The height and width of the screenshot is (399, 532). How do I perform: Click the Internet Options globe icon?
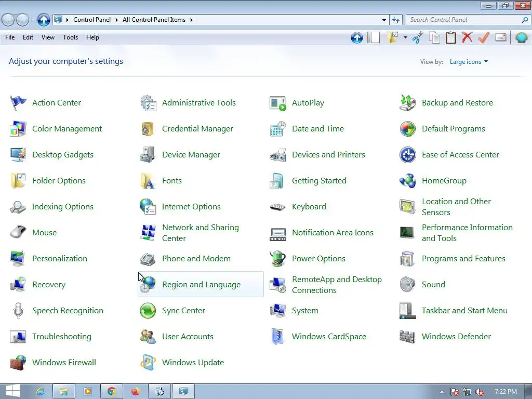[x=148, y=207]
